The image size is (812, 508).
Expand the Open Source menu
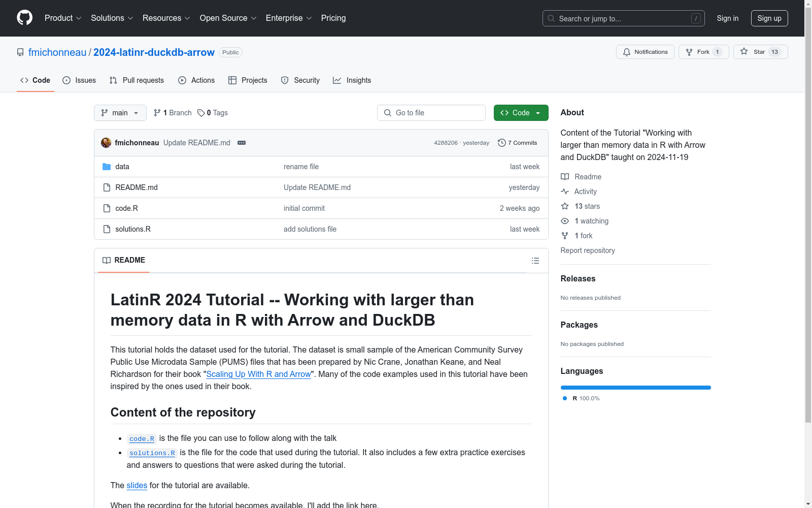click(228, 18)
